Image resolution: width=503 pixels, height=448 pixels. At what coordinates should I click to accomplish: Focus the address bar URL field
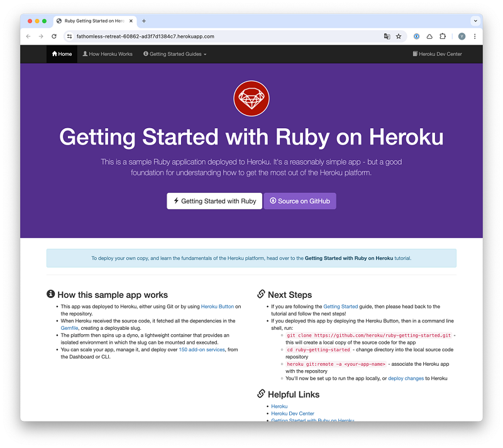tap(224, 36)
